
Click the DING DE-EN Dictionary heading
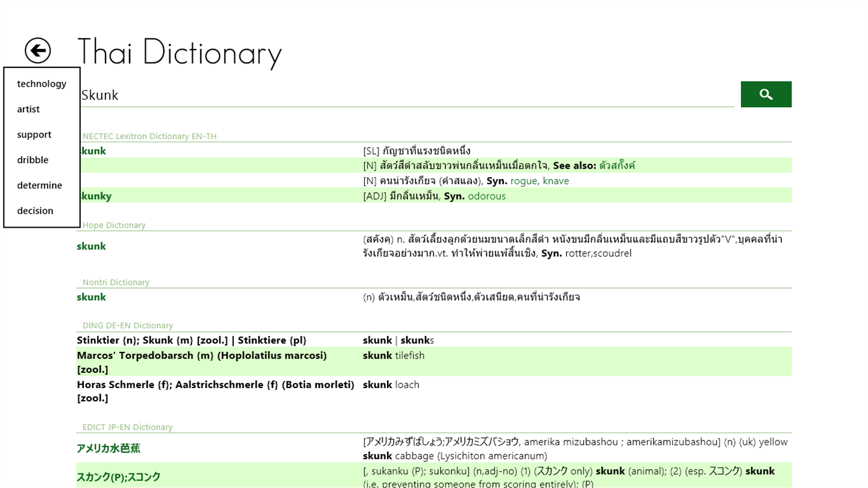tap(128, 325)
